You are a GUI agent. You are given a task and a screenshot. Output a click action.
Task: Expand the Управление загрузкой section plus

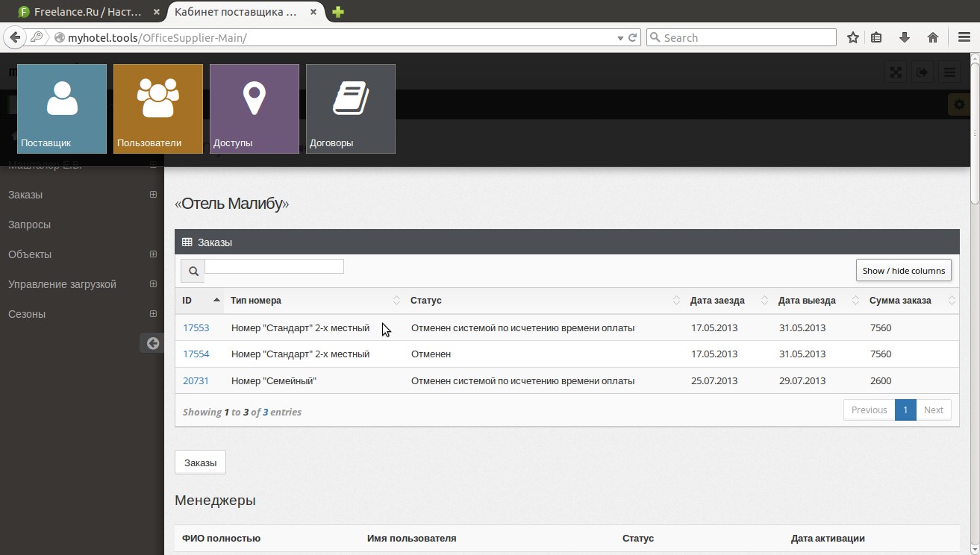(153, 284)
